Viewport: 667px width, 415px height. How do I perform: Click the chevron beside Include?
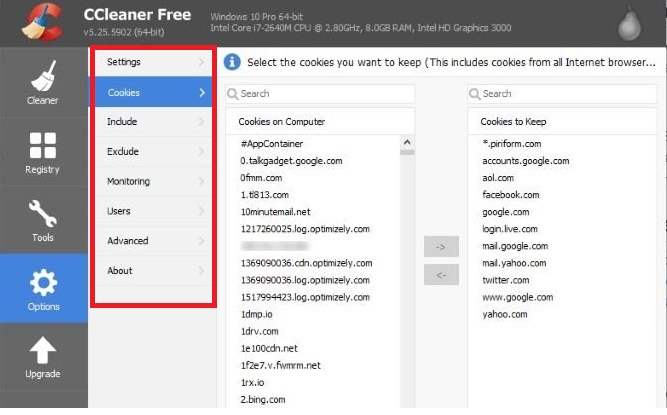tap(202, 122)
